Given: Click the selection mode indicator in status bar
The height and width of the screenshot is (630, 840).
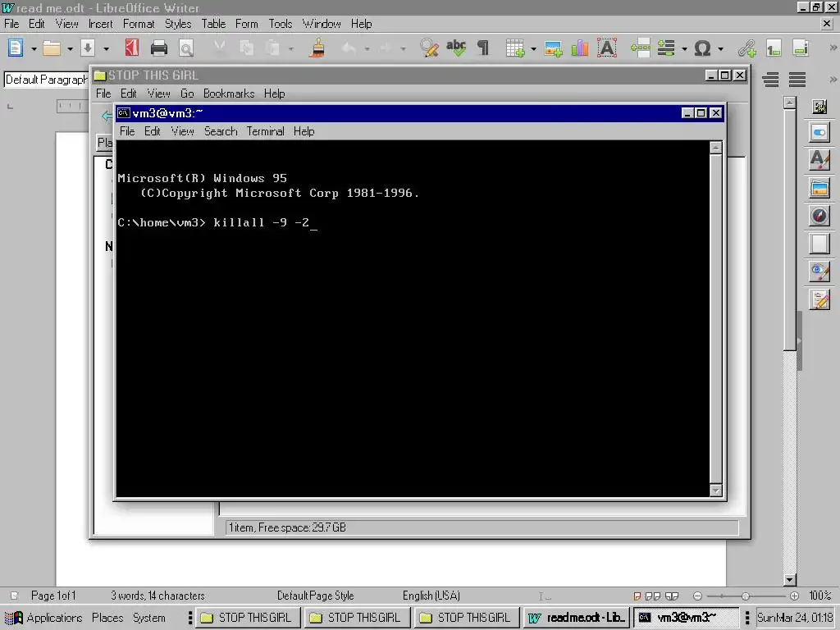Looking at the screenshot, I should pos(545,596).
